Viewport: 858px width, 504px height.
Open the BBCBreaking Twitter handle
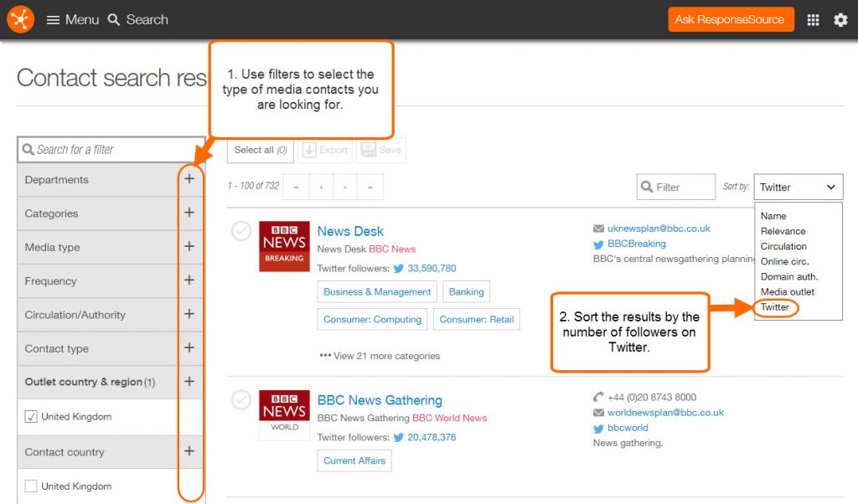[x=637, y=244]
